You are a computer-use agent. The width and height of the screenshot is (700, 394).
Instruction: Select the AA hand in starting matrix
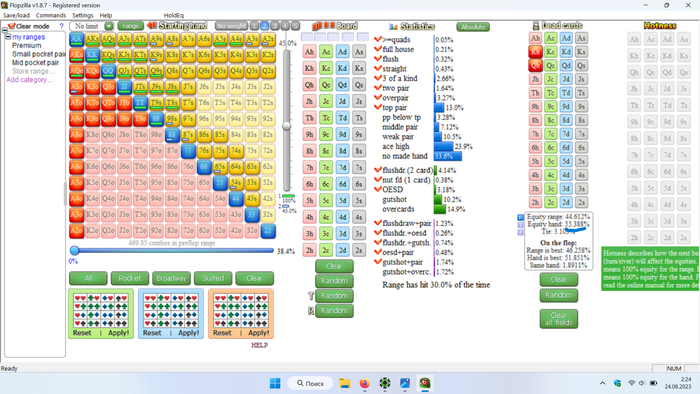click(x=76, y=39)
